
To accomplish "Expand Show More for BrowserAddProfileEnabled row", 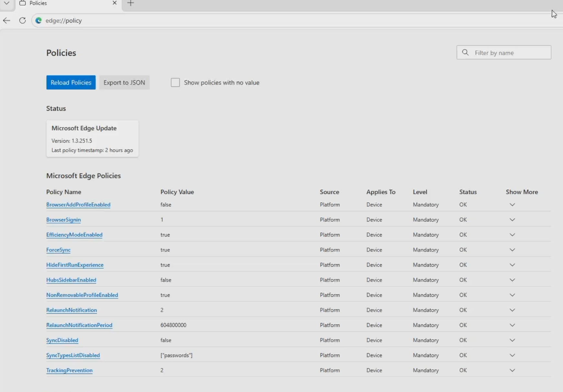I will 512,205.
